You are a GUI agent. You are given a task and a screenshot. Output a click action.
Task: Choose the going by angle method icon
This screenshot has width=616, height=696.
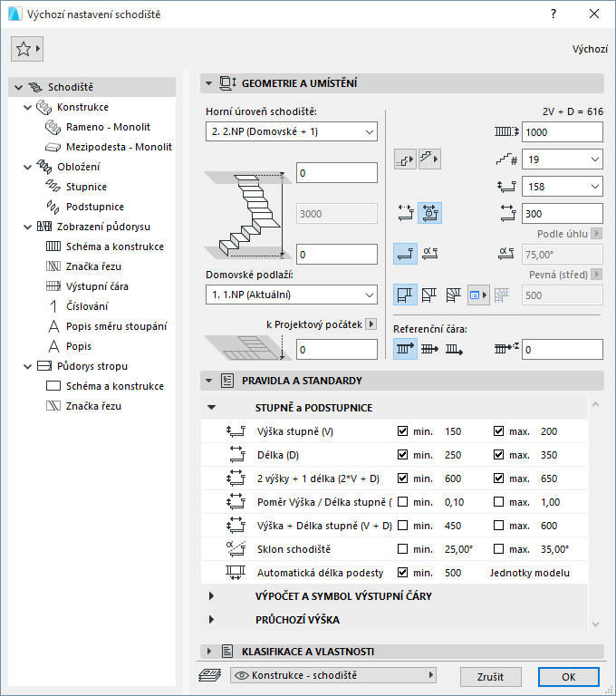coord(429,254)
